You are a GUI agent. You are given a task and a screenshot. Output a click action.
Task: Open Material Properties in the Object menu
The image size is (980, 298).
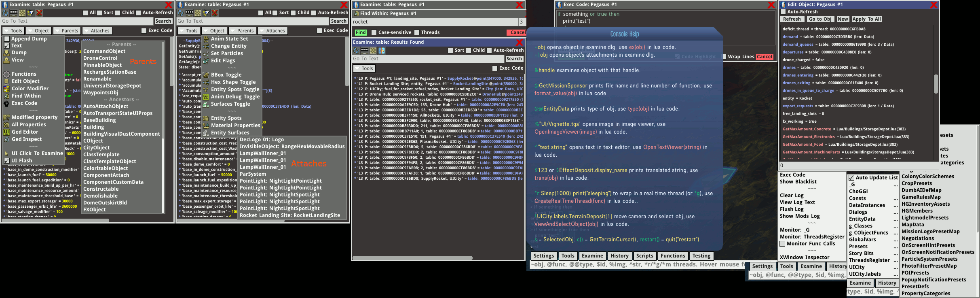click(235, 126)
